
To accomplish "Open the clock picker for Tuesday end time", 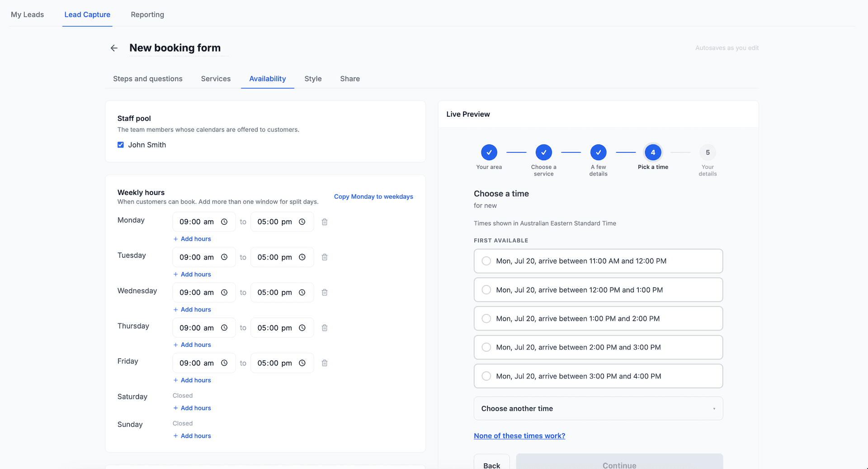I will pos(302,257).
